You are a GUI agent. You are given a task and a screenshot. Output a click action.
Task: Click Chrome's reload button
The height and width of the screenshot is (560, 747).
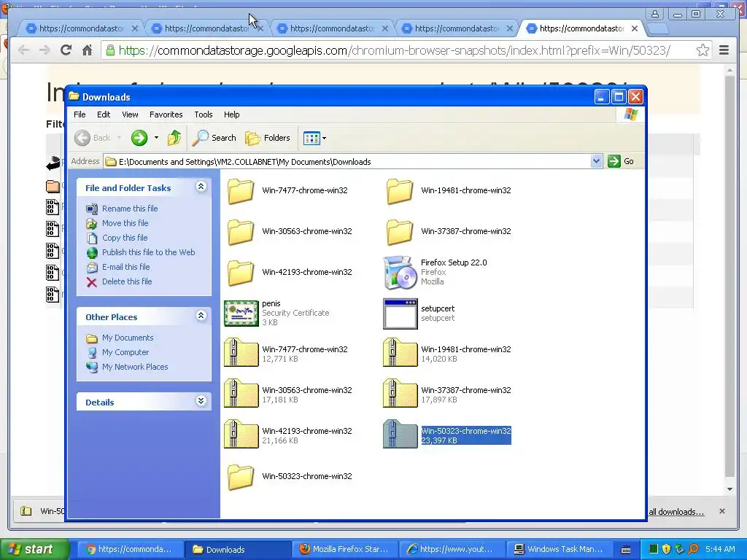(x=66, y=50)
